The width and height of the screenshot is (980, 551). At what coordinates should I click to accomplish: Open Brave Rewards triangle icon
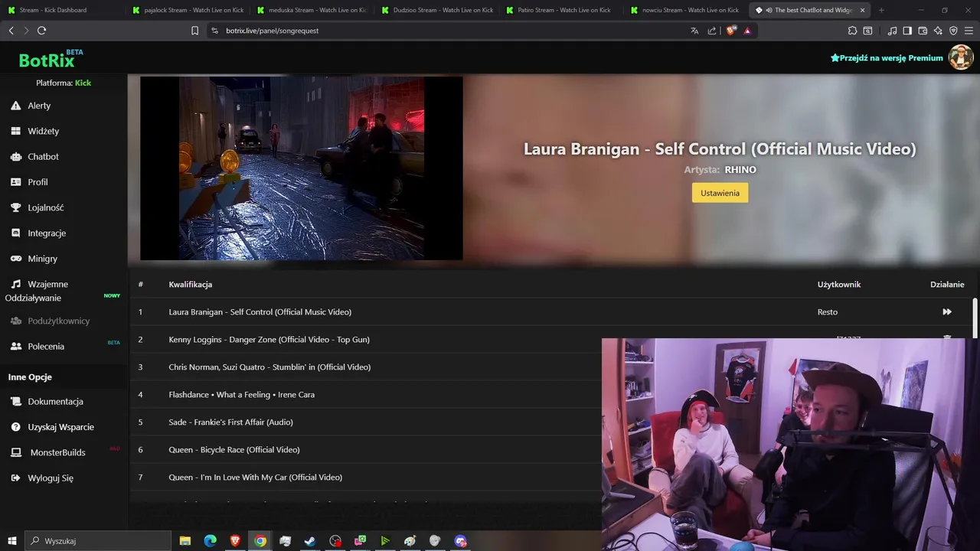747,31
